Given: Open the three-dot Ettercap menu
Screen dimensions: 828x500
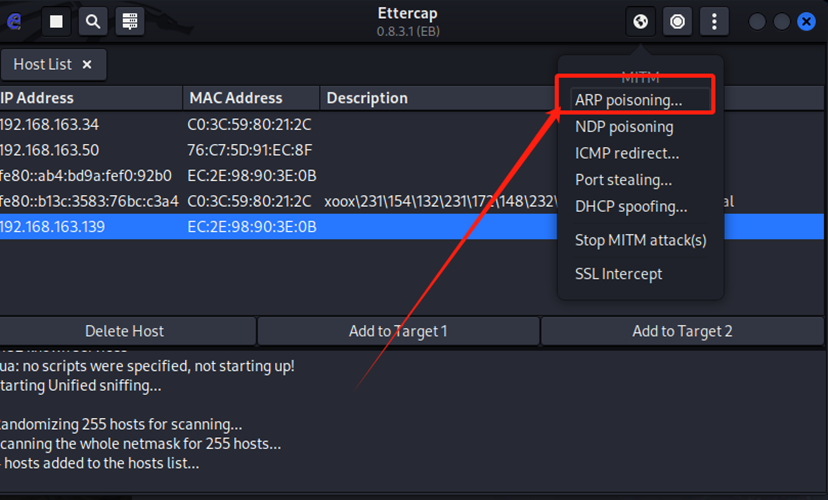Looking at the screenshot, I should [x=714, y=21].
